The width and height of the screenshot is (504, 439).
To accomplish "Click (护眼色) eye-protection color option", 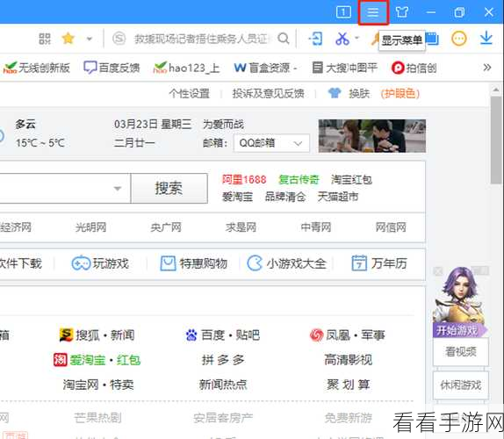I will click(400, 94).
